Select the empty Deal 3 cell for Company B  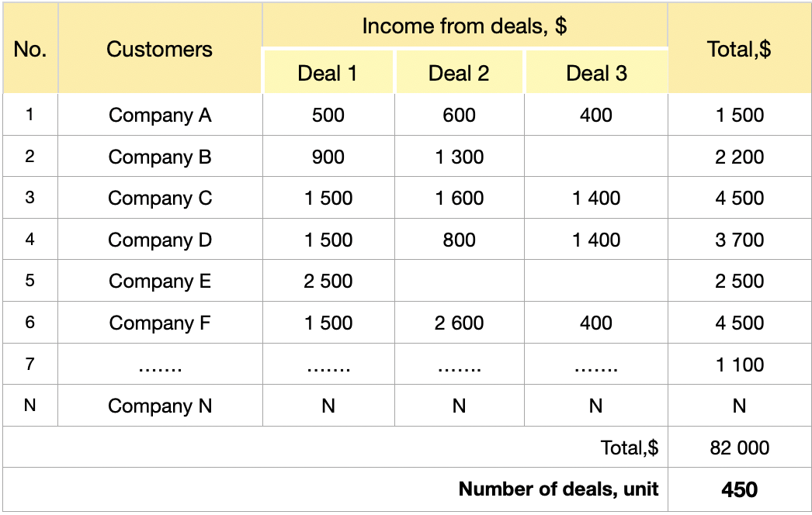coord(596,157)
